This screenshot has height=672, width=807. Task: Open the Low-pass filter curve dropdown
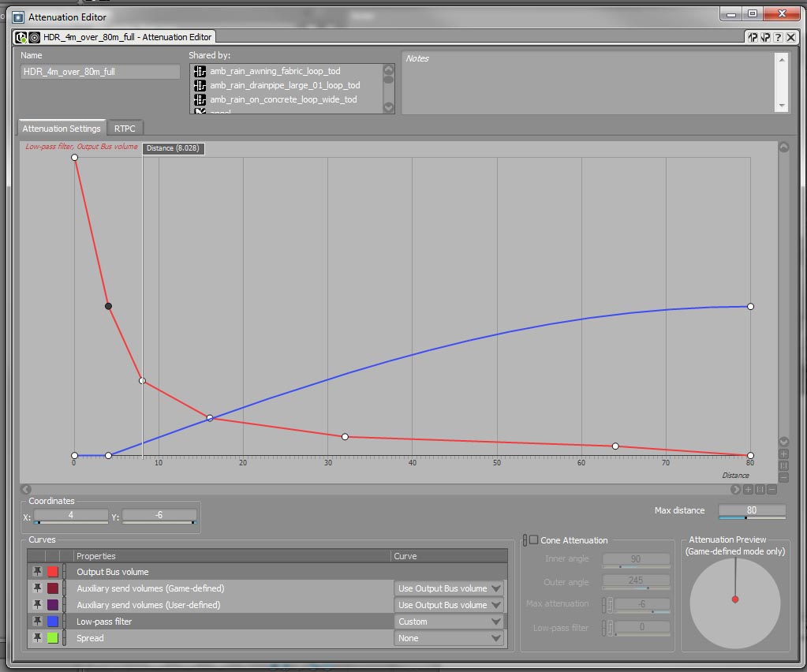[x=449, y=622]
